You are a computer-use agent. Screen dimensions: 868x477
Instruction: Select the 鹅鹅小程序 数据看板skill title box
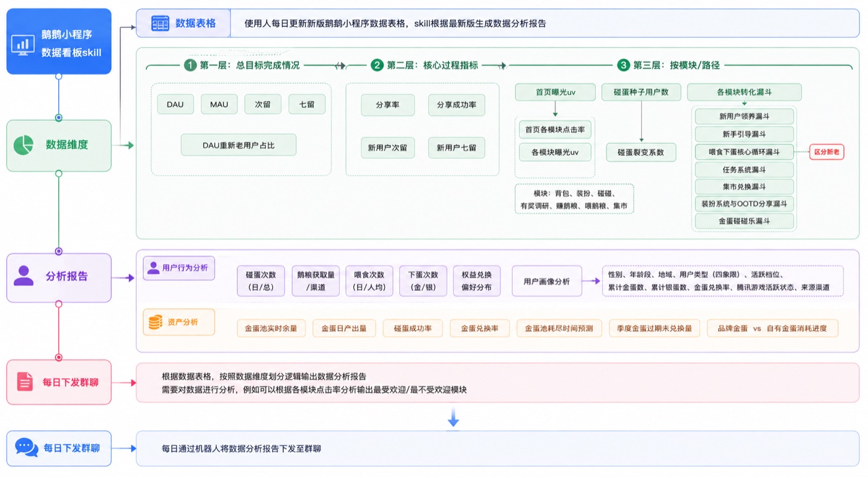[59, 42]
